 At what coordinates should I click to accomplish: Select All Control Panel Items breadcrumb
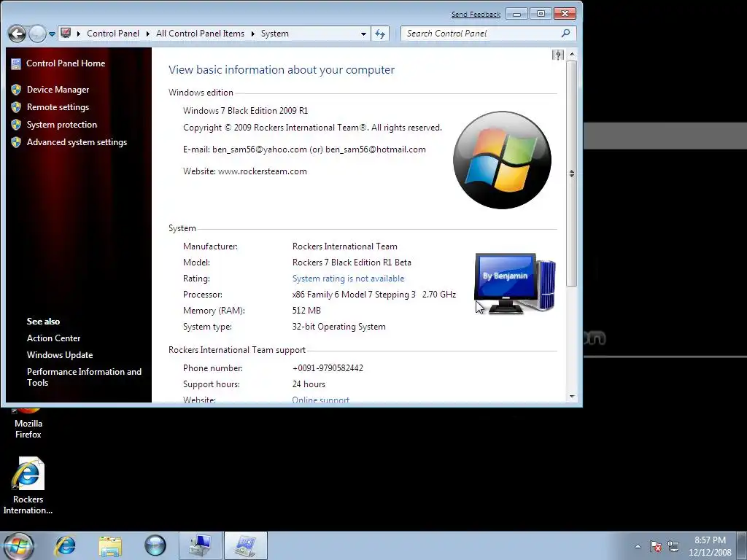pyautogui.click(x=200, y=34)
